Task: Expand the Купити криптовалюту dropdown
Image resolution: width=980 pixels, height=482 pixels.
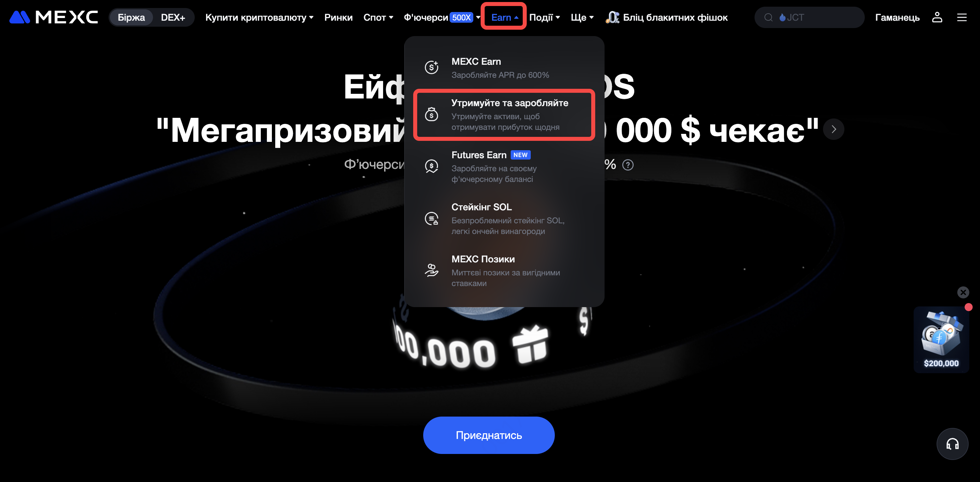Action: (x=259, y=17)
